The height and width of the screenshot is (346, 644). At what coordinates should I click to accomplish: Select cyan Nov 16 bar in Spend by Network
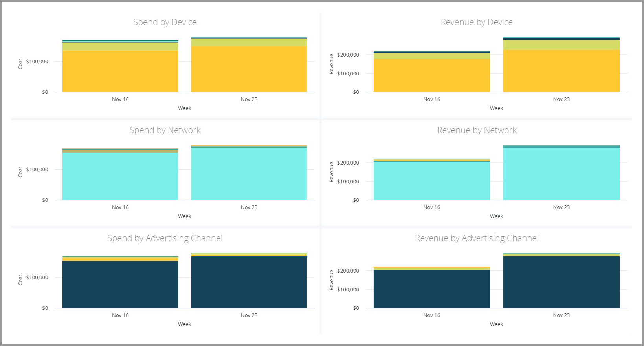[x=120, y=176]
